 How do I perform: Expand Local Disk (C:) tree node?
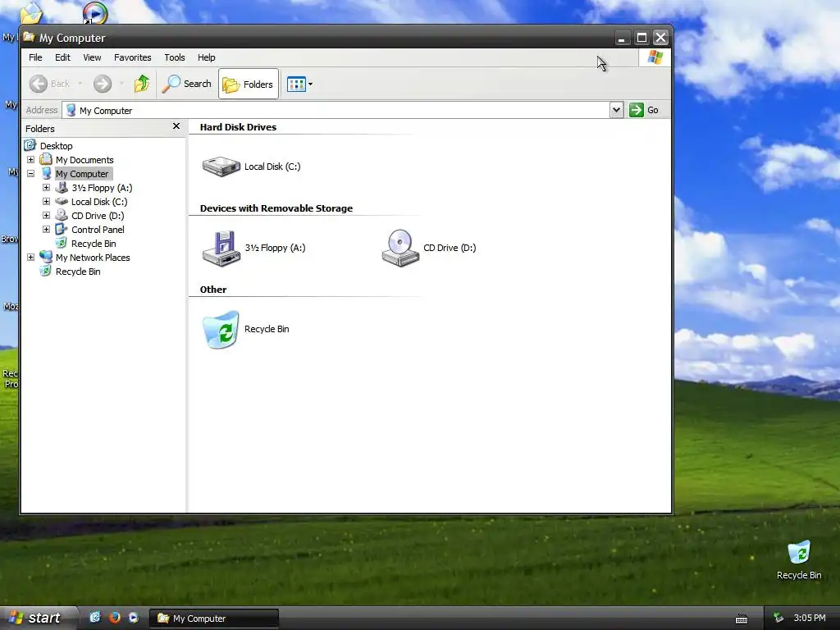click(x=46, y=202)
